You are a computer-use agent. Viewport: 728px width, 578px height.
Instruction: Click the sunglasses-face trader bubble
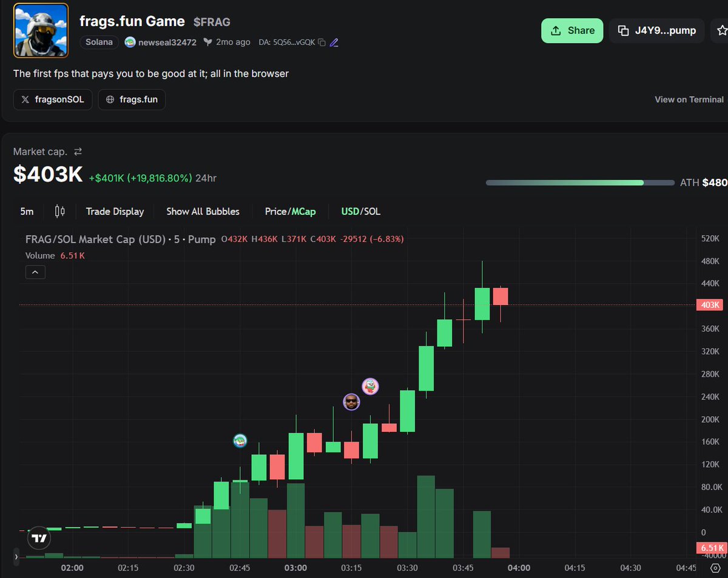351,402
